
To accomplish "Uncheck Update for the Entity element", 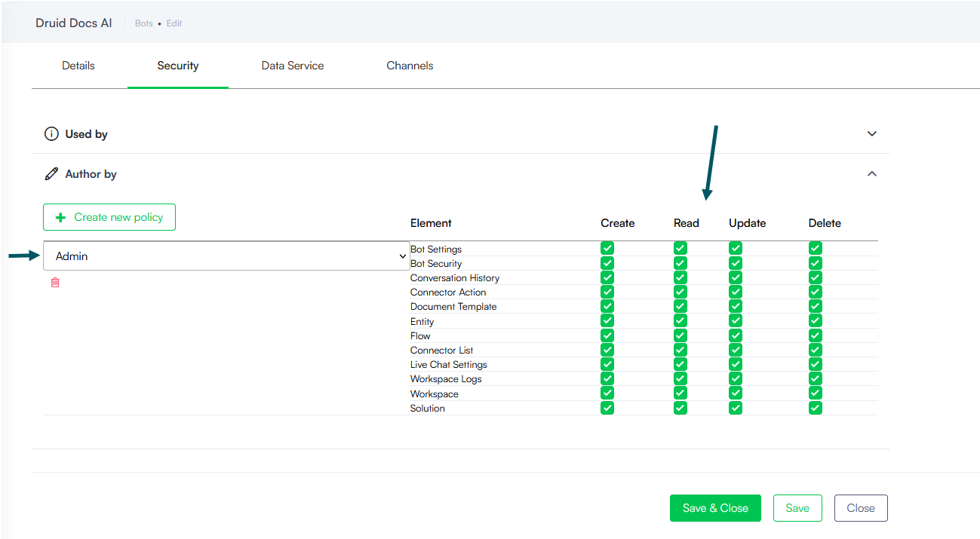I will point(736,321).
